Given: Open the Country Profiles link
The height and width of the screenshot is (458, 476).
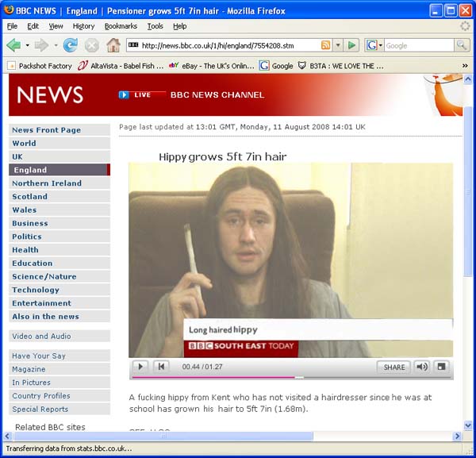Looking at the screenshot, I should coord(59,396).
